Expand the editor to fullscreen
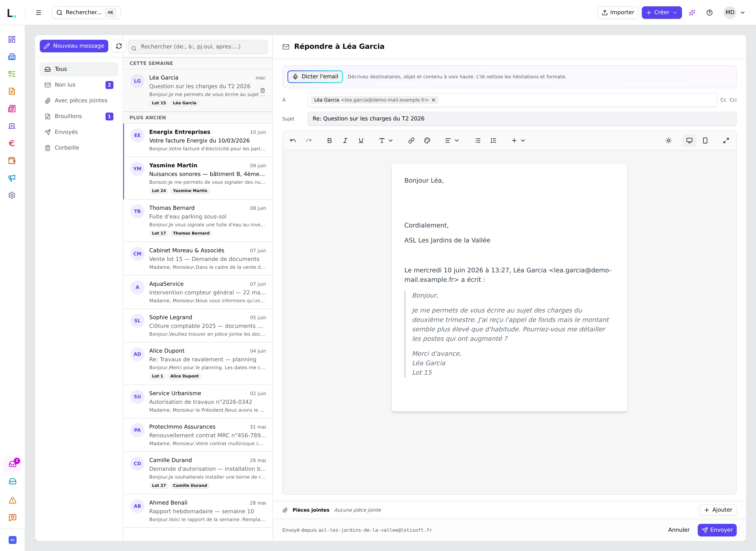The width and height of the screenshot is (756, 551). point(726,141)
